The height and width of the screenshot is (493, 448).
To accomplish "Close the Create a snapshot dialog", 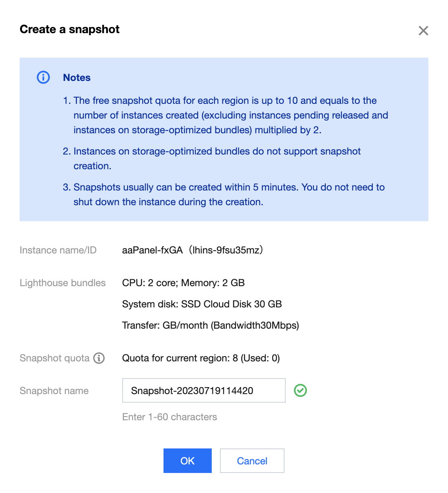I will [x=423, y=31].
